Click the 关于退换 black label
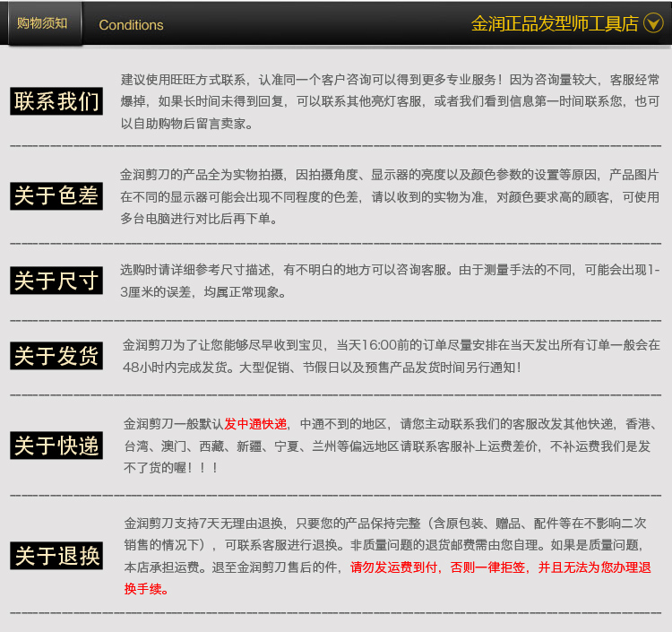This screenshot has width=672, height=632. coord(56,555)
